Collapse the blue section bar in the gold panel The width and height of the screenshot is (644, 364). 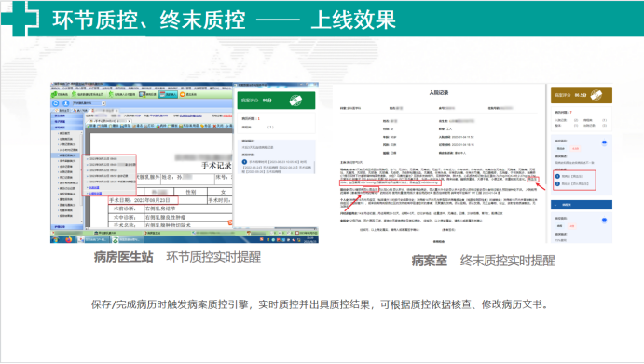(x=582, y=205)
